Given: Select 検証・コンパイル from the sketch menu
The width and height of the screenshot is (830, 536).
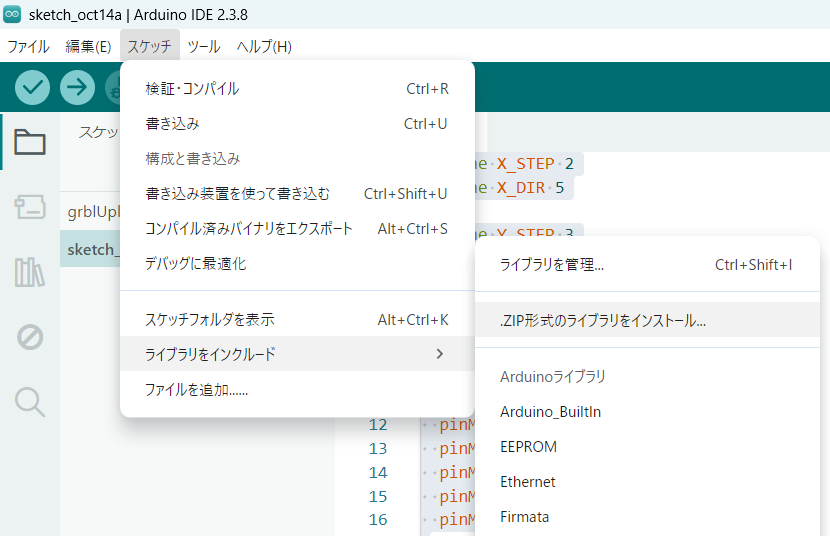Looking at the screenshot, I should [x=192, y=89].
